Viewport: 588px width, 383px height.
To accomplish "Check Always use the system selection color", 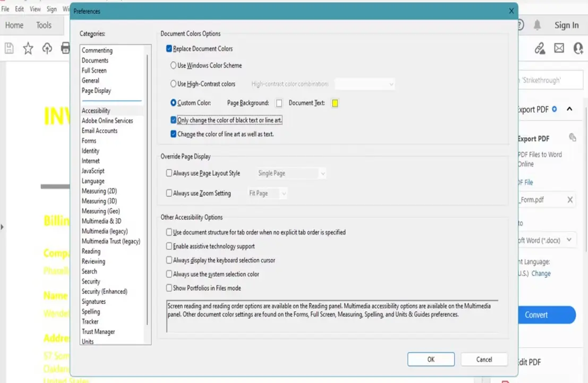I will [169, 274].
